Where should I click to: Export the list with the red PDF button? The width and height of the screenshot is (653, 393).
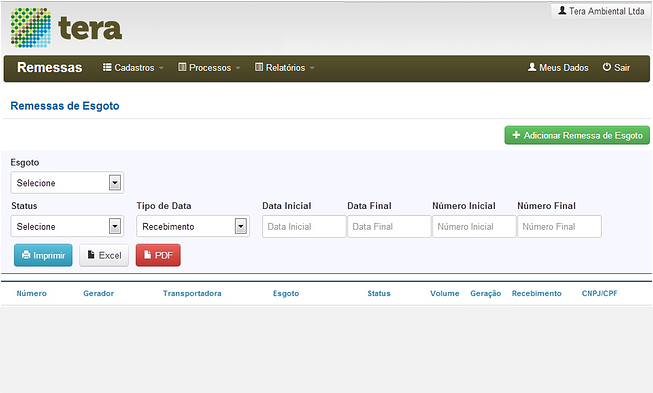[x=158, y=255]
